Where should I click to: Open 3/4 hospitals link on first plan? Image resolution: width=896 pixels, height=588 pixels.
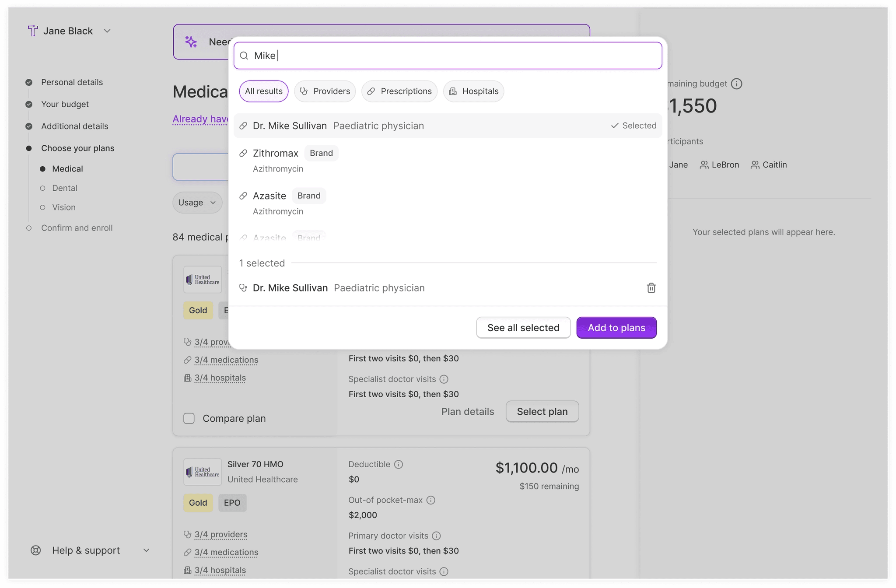[220, 378]
